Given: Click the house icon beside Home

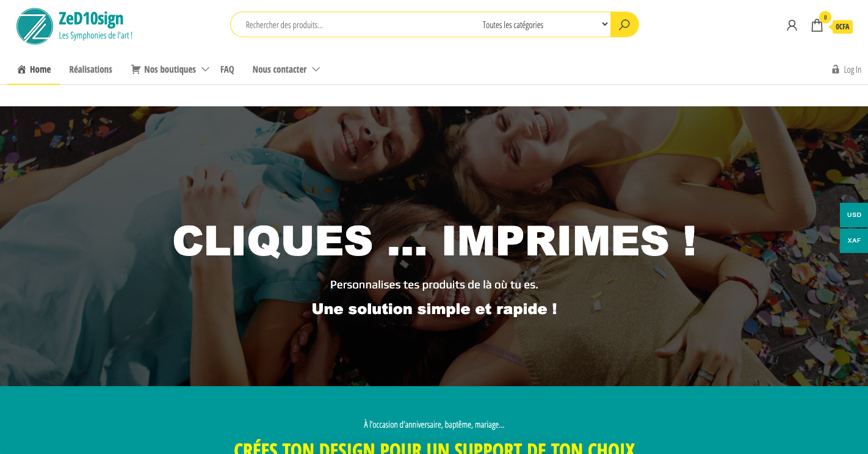Looking at the screenshot, I should point(22,69).
